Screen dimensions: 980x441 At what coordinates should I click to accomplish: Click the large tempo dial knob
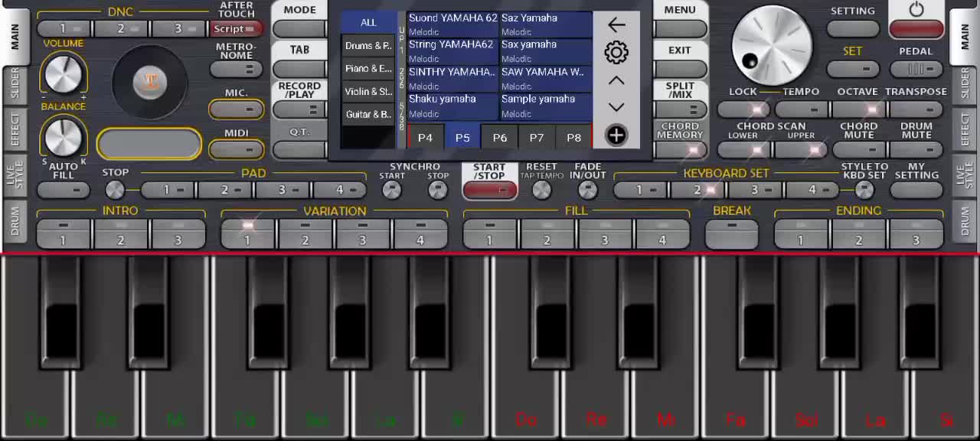772,45
